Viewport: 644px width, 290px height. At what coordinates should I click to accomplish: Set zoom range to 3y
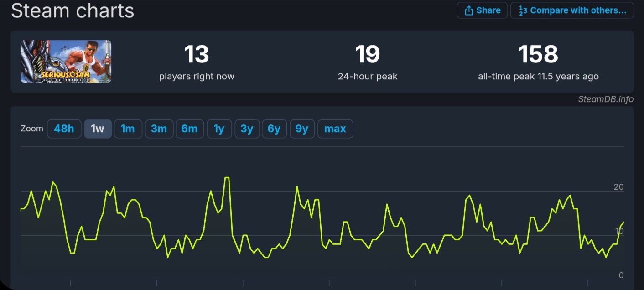(x=247, y=129)
